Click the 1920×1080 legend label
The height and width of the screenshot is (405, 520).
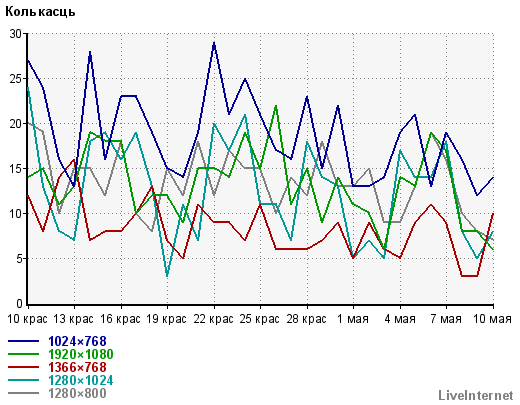pos(81,354)
